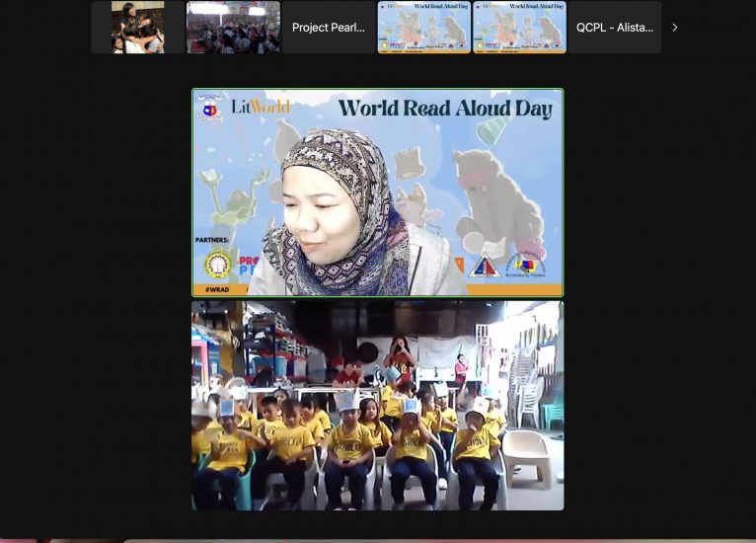This screenshot has height=543, width=756.
Task: Click the PARTNERS: label in speaker video
Action: tap(212, 240)
